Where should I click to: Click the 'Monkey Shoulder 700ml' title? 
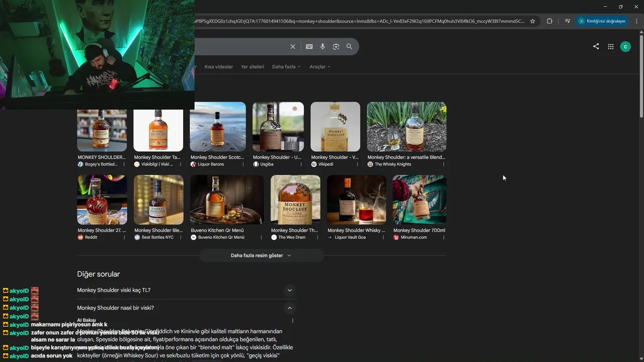coord(419,230)
